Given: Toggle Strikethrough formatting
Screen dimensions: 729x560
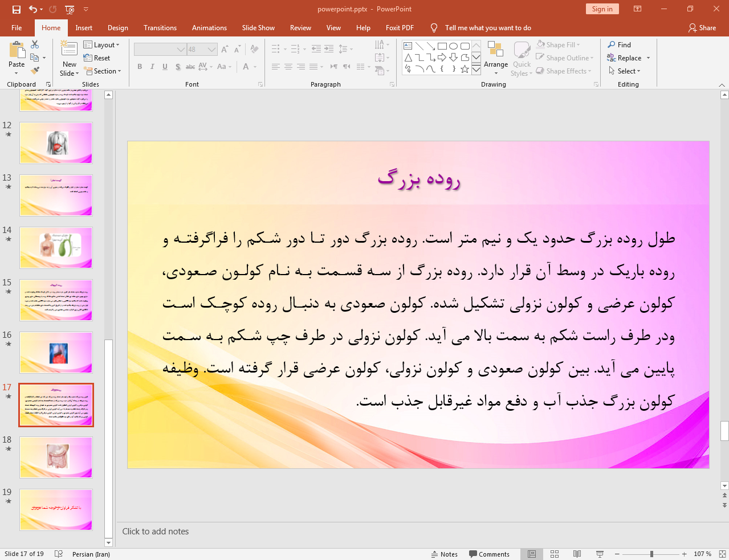Looking at the screenshot, I should pos(190,67).
